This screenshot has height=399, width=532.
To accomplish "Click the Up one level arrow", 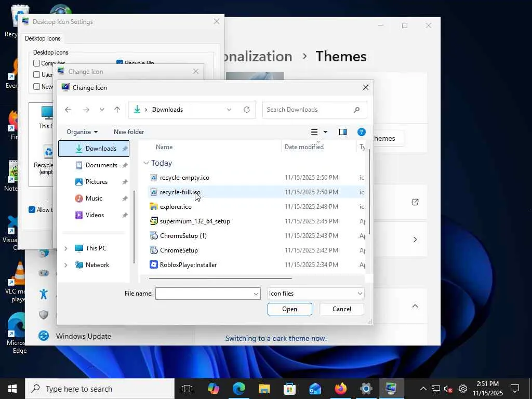I will (x=117, y=110).
